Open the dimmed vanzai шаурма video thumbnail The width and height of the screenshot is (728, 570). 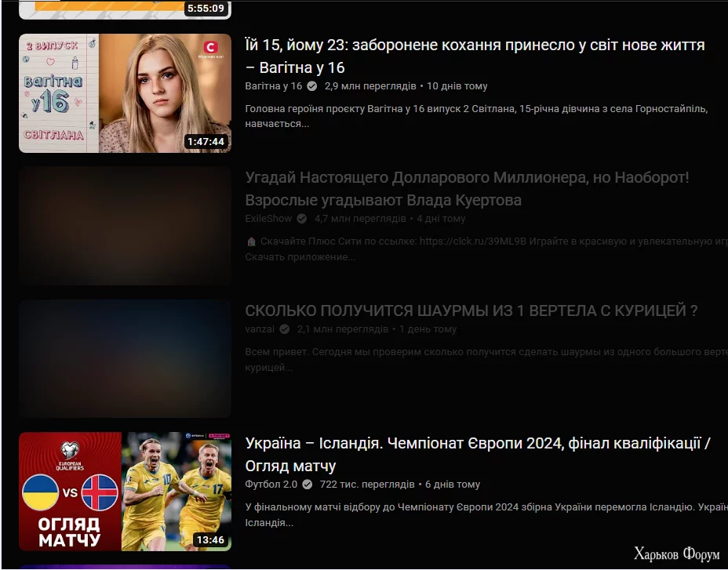pyautogui.click(x=125, y=358)
